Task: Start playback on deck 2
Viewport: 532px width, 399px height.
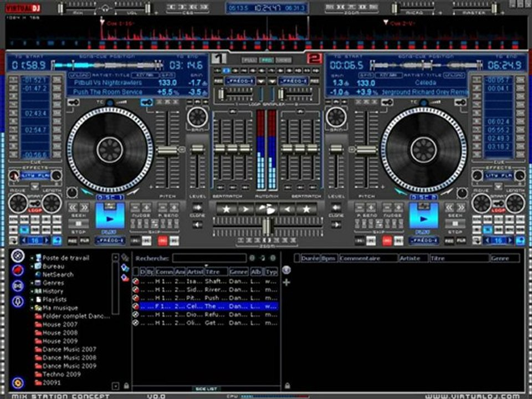Action: 423,216
